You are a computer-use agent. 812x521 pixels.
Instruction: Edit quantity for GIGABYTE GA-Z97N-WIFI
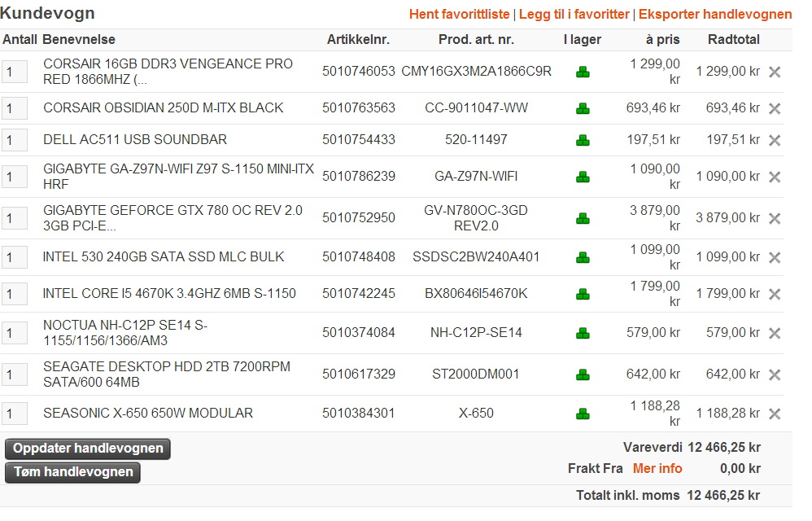(x=15, y=177)
